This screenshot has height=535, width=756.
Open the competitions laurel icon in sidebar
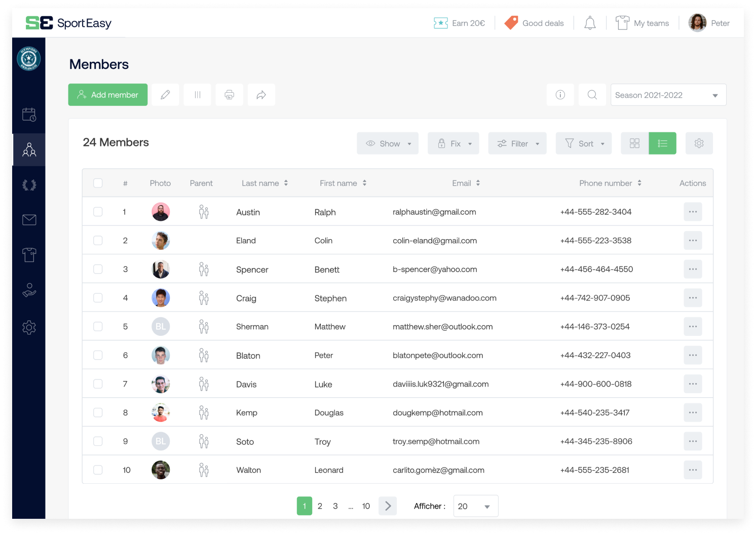click(29, 184)
